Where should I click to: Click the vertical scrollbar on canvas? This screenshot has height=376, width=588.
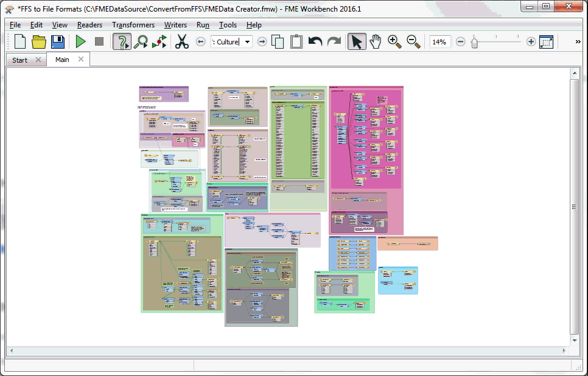574,207
